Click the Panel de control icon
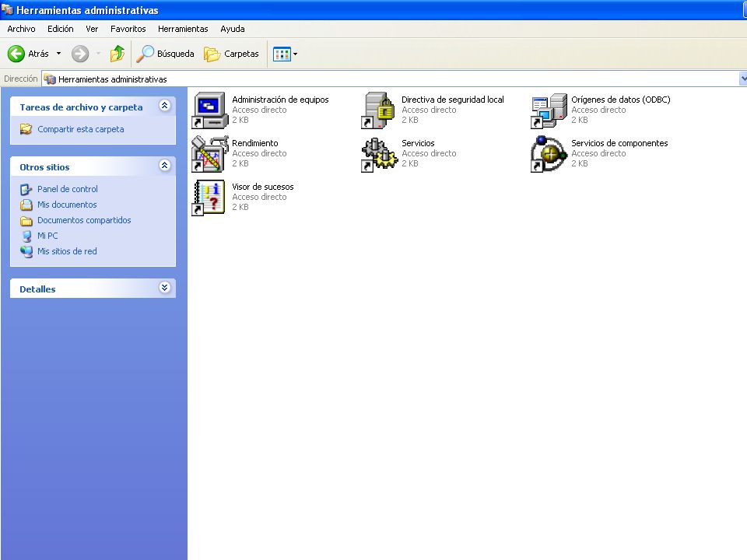This screenshot has height=560, width=747. 26,190
